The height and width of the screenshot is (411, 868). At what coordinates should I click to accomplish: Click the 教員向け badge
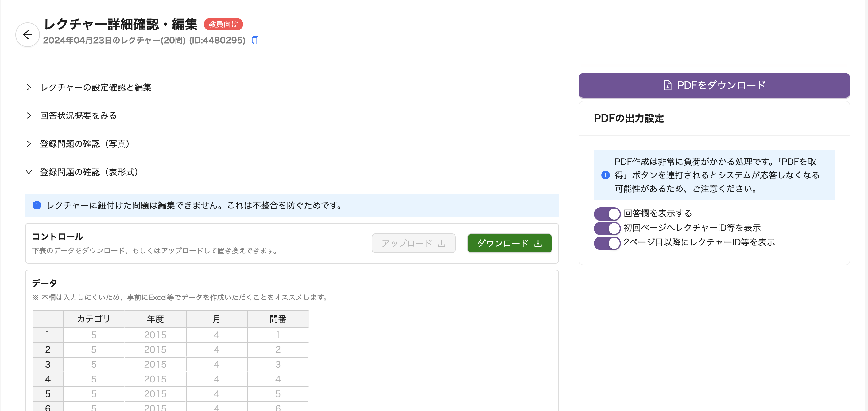point(223,24)
